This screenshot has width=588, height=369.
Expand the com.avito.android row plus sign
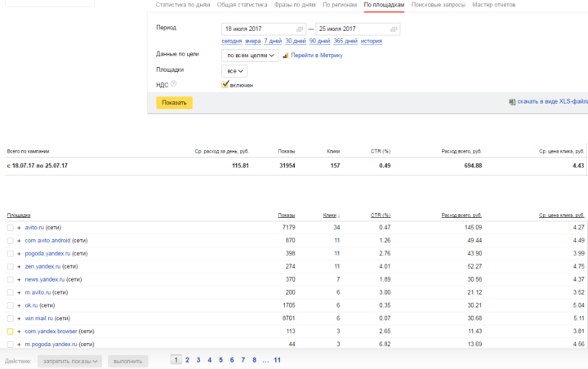(x=19, y=241)
